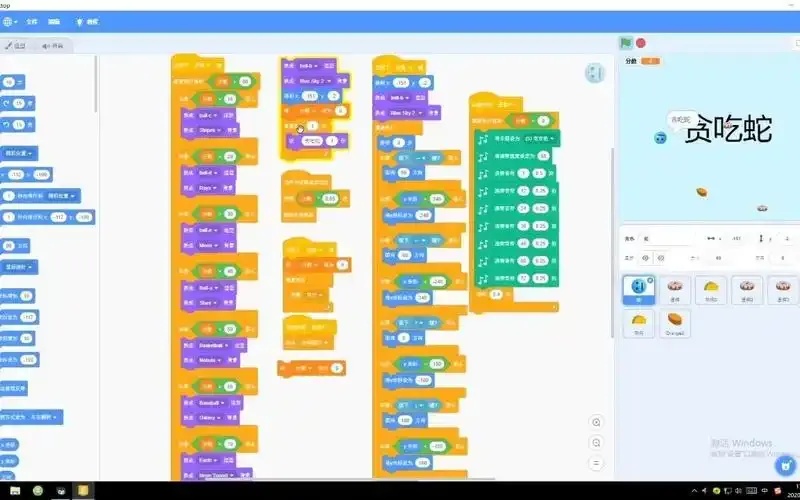Click the 0.05 value in the wait block
Image resolution: width=800 pixels, height=500 pixels.
[330, 198]
